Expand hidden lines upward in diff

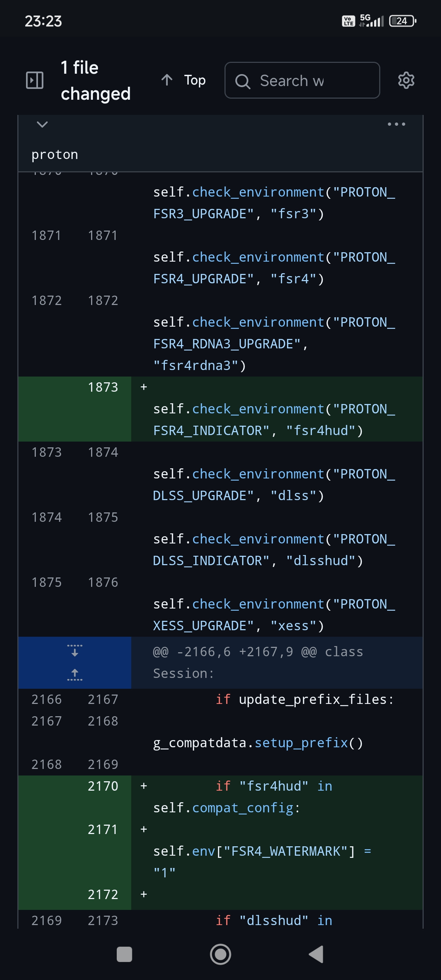pos(75,675)
